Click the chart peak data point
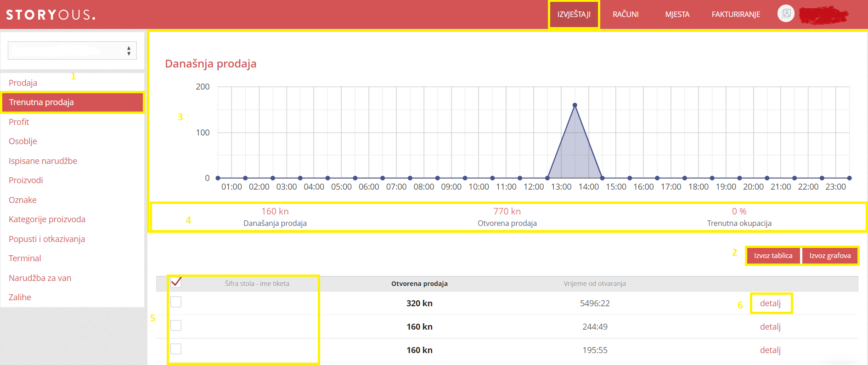Image resolution: width=868 pixels, height=365 pixels. [x=575, y=105]
